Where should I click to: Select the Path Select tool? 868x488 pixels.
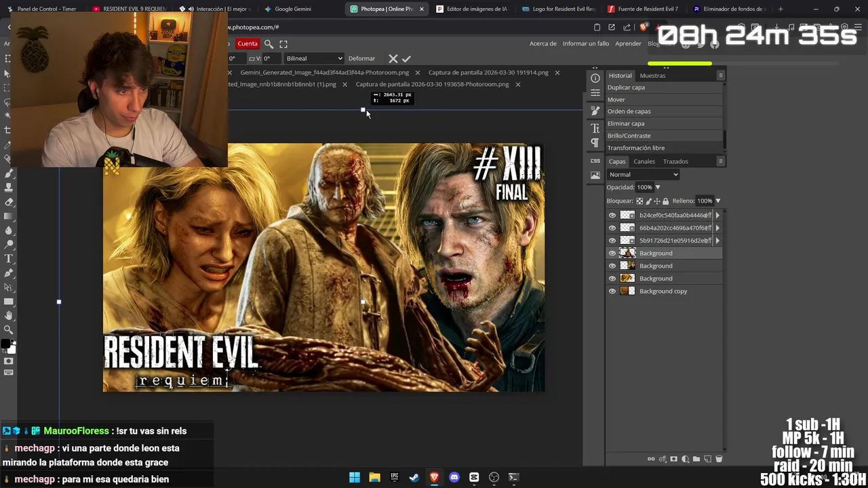8,287
